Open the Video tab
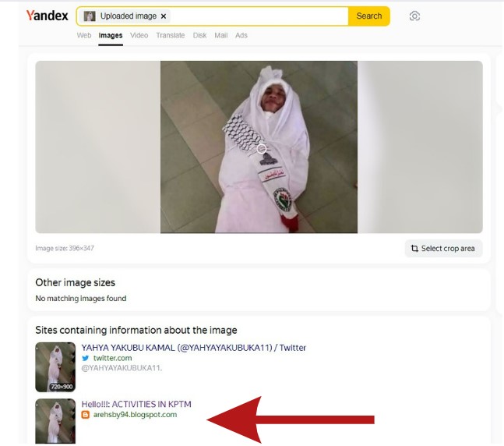This screenshot has width=504, height=446. (x=139, y=35)
